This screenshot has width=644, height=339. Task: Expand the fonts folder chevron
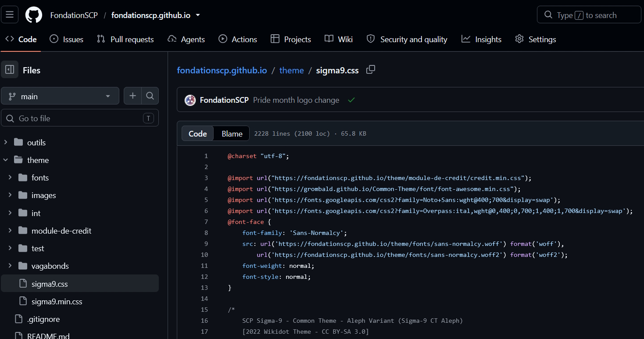click(x=10, y=177)
